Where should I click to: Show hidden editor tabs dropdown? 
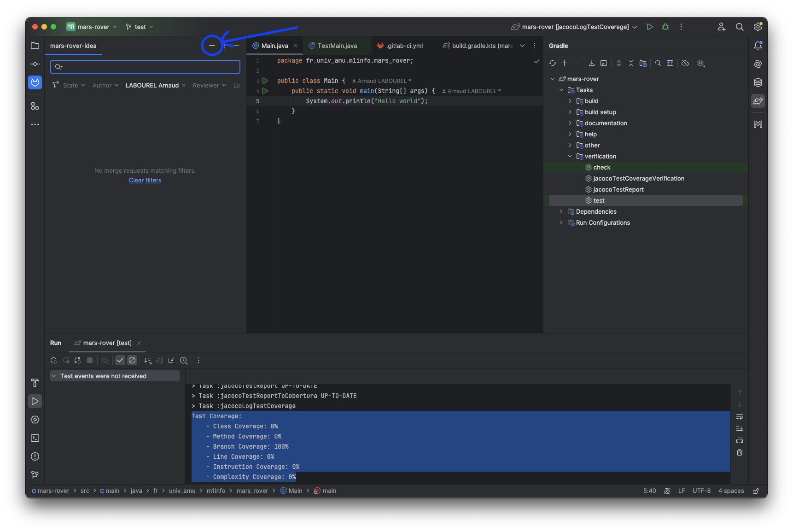coord(522,46)
